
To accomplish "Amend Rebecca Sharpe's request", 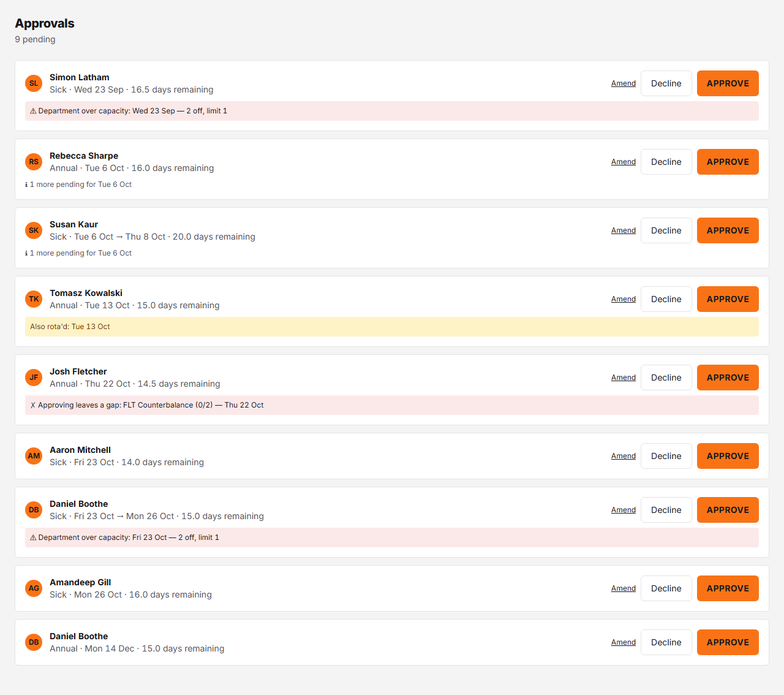I will coord(624,162).
